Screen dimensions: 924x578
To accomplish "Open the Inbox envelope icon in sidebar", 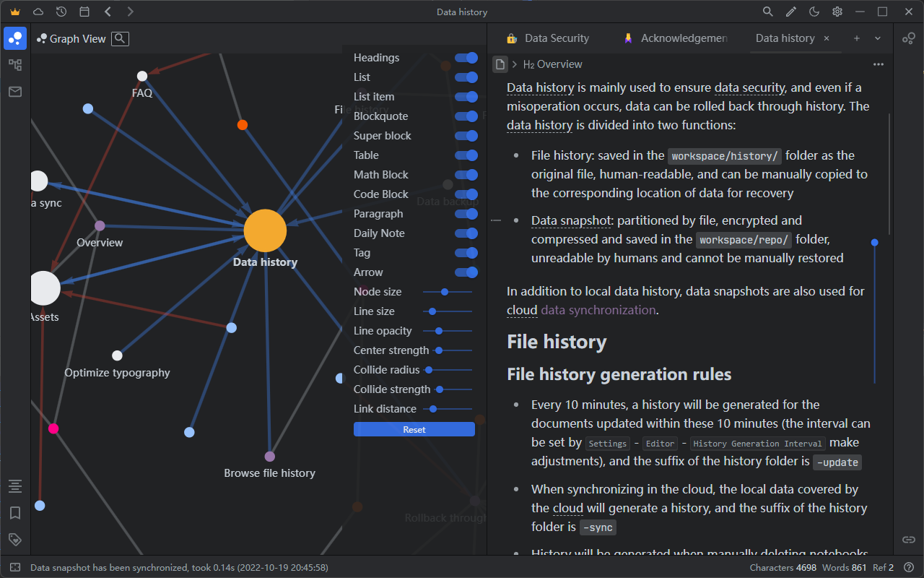I will (15, 92).
